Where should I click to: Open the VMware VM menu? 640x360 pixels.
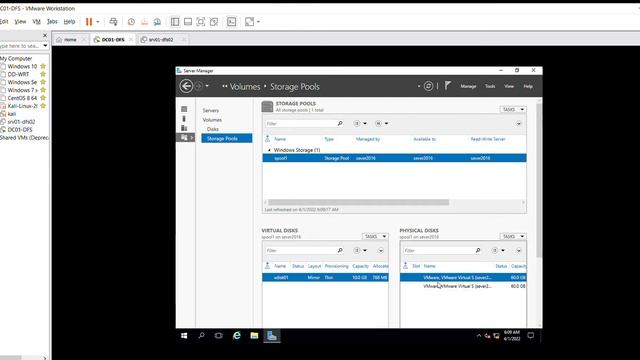36,22
